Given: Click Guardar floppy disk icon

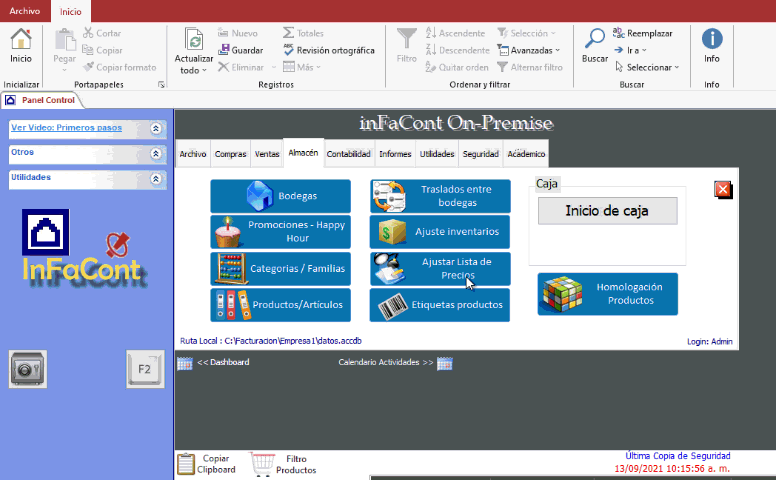Looking at the screenshot, I should [224, 49].
